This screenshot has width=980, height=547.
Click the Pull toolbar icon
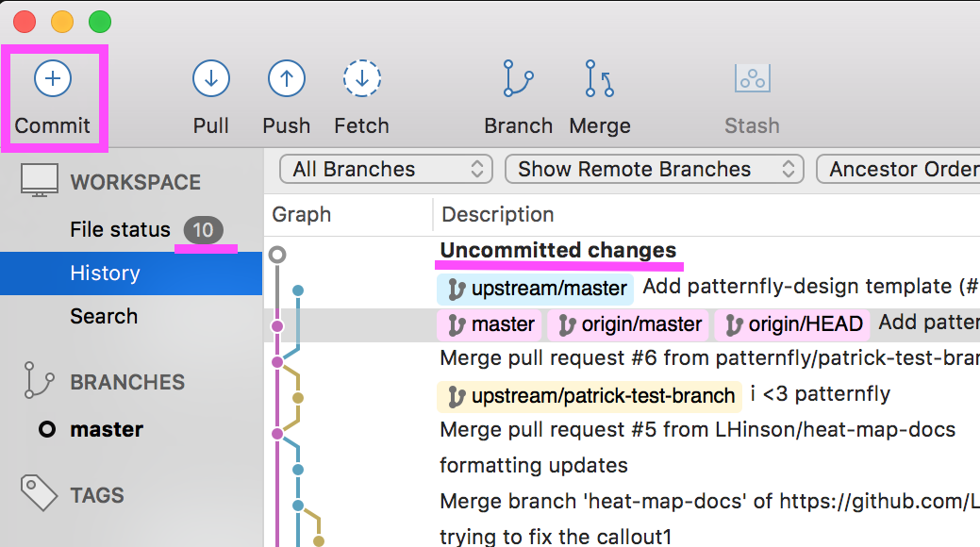coord(211,79)
